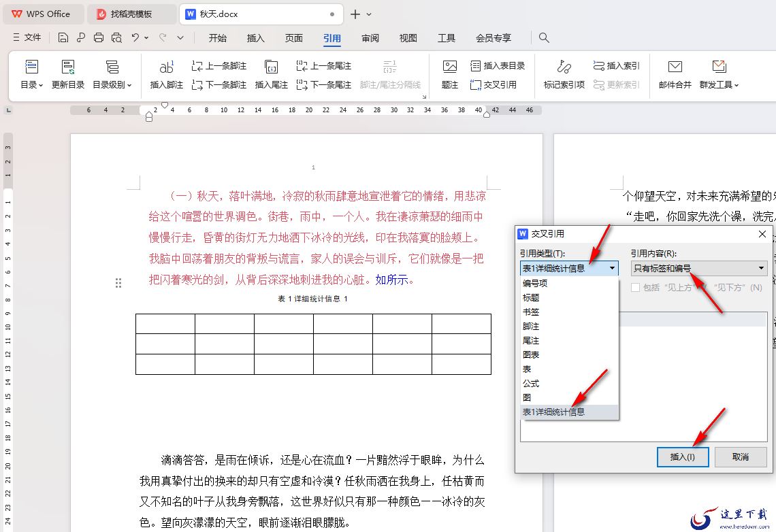This screenshot has height=532, width=776.
Task: Open 交叉引用 cross-reference from the ribbon
Action: pyautogui.click(x=493, y=85)
